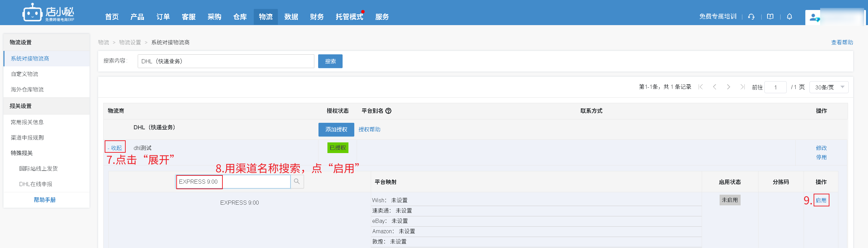Click the question mark next to 平台别名
Viewport: 868px width, 248px height.
[x=388, y=111]
